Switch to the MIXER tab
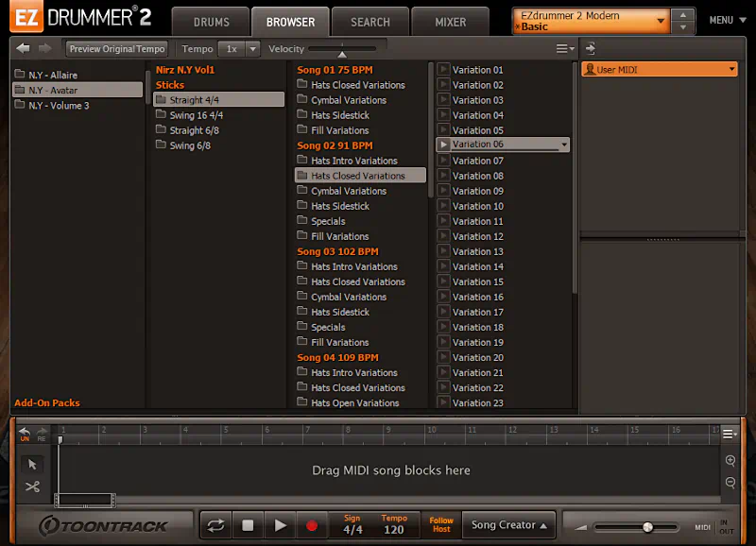 [x=451, y=22]
